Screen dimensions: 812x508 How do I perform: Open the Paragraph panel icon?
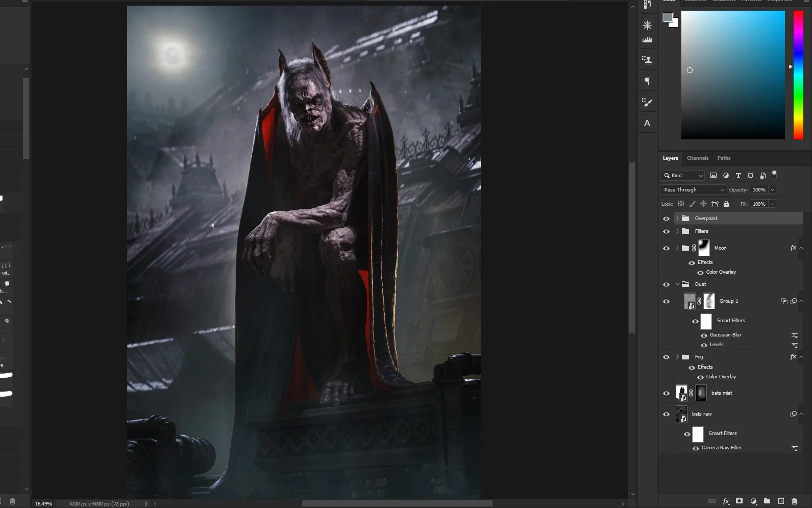click(647, 81)
